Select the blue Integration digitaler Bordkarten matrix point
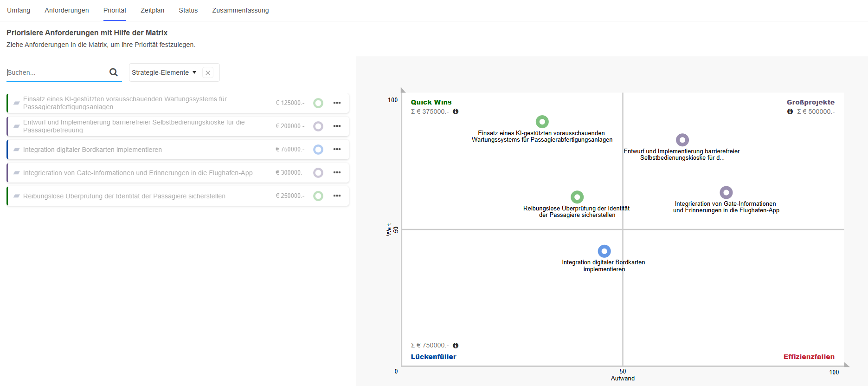This screenshot has width=868, height=386. click(x=604, y=251)
